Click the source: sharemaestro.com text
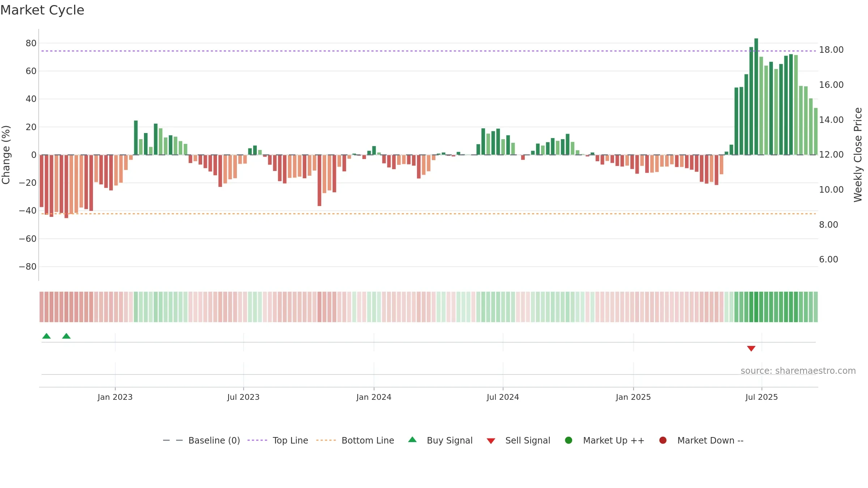This screenshot has width=868, height=488. click(798, 371)
